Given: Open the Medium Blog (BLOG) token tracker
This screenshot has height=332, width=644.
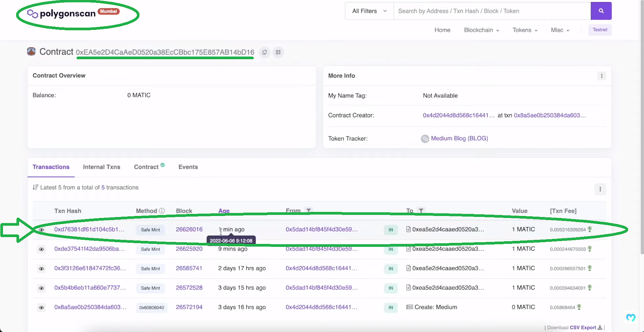Looking at the screenshot, I should click(459, 138).
